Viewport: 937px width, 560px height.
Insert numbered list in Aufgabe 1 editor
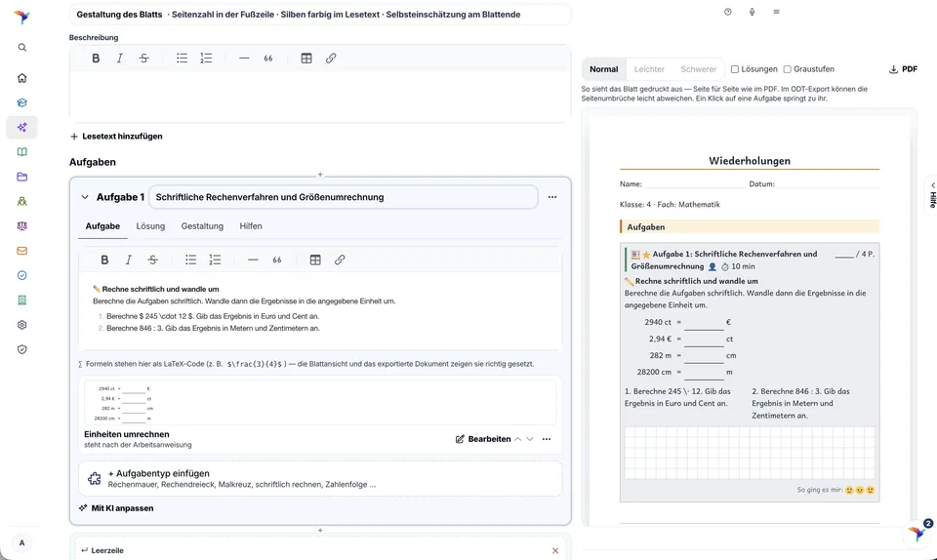click(215, 260)
